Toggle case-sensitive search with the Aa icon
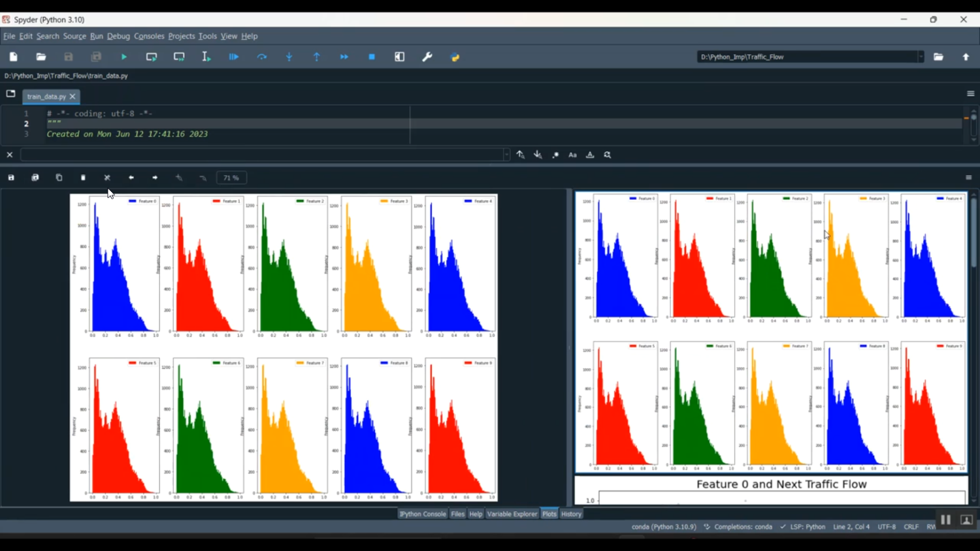This screenshot has height=551, width=980. [x=572, y=155]
